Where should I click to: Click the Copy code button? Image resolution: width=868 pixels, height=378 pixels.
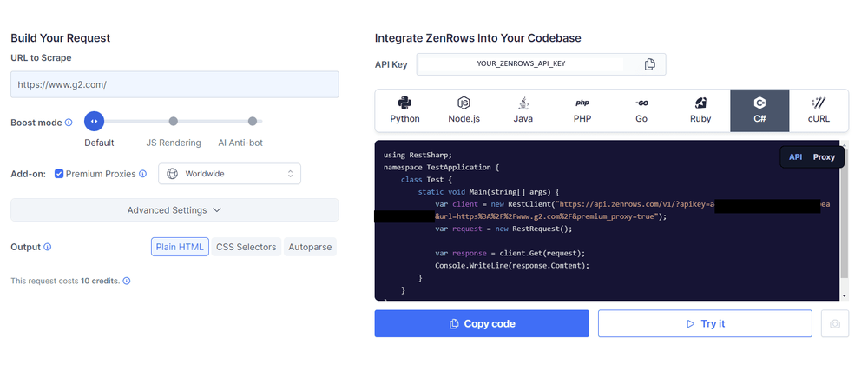482,323
